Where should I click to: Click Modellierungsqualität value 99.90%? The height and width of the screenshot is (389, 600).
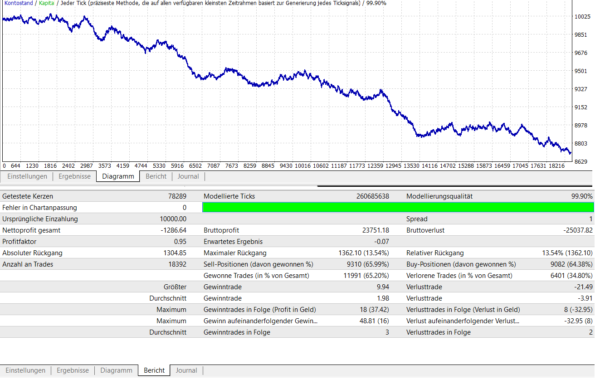(x=582, y=196)
